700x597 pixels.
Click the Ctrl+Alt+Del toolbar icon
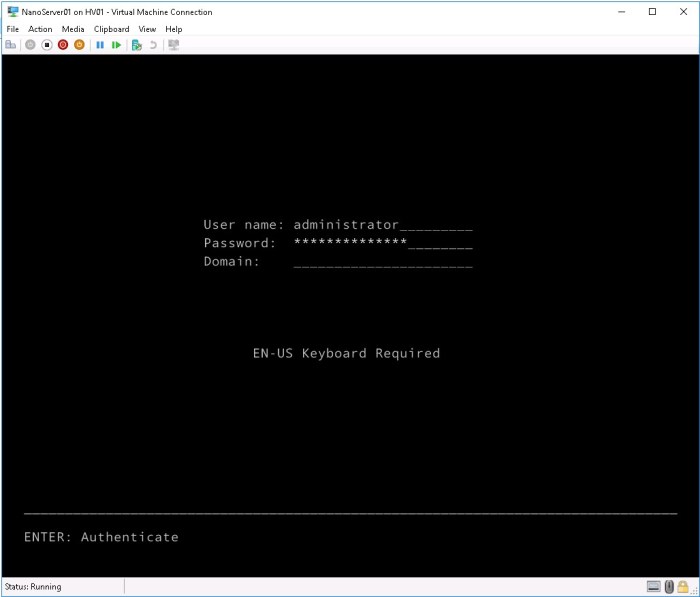tap(11, 45)
